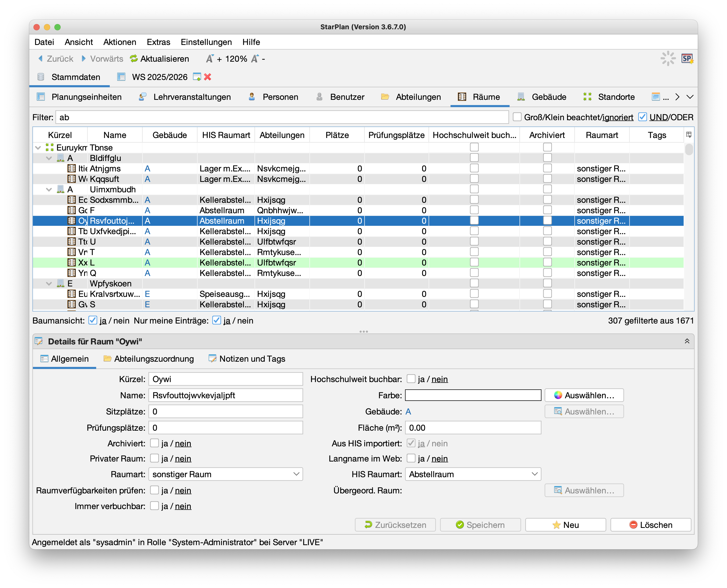Viewport: 727px width, 588px height.
Task: Click the Aktualisieren refresh icon
Action: click(x=134, y=59)
